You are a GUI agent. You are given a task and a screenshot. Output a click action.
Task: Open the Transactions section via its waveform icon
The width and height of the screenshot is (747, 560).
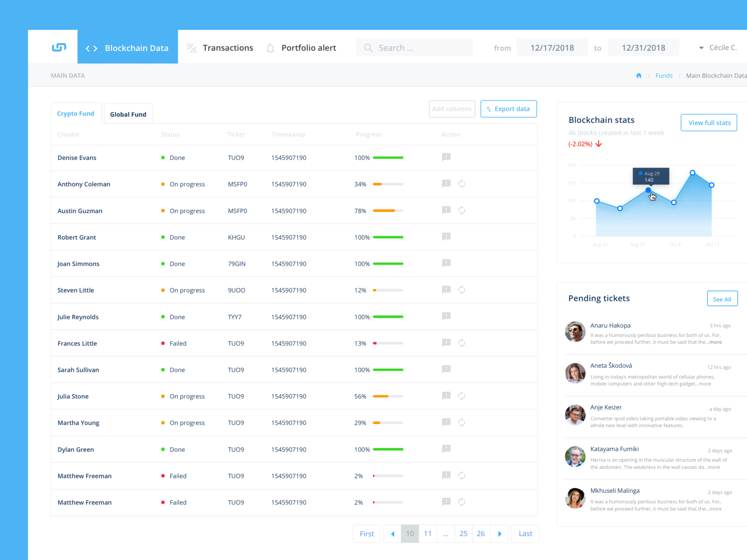pyautogui.click(x=191, y=47)
